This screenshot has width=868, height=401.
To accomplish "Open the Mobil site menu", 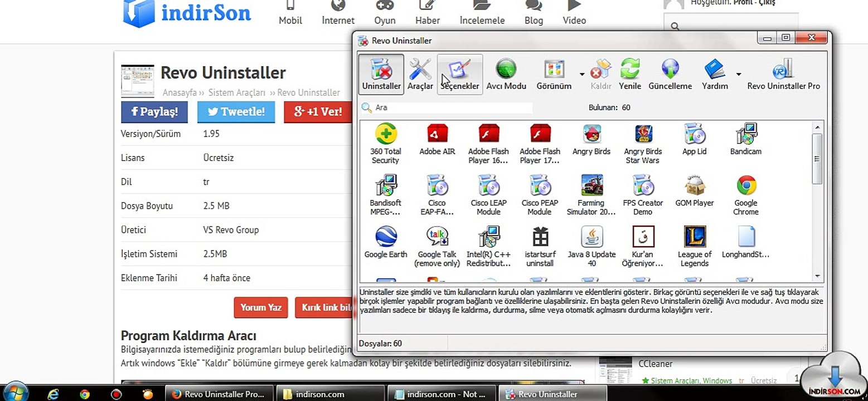I will [x=290, y=13].
